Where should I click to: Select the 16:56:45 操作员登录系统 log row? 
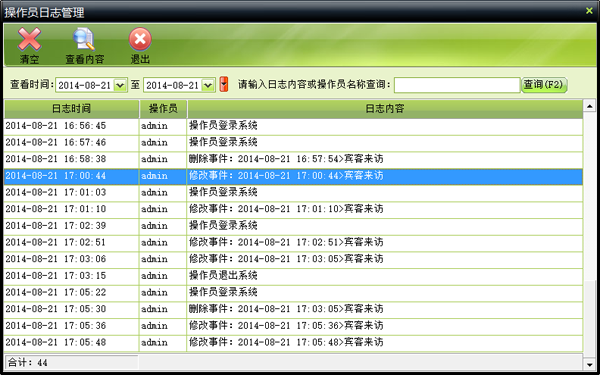coord(293,126)
